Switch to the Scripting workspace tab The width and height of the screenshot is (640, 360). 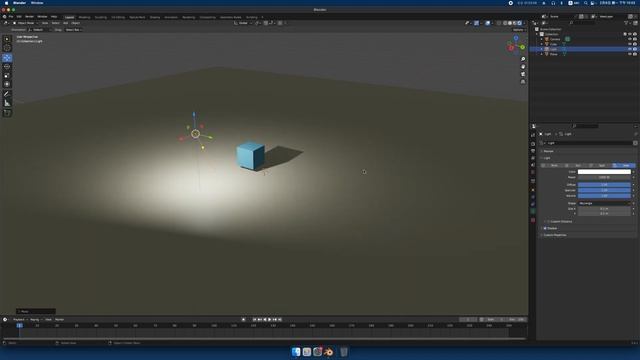[251, 18]
